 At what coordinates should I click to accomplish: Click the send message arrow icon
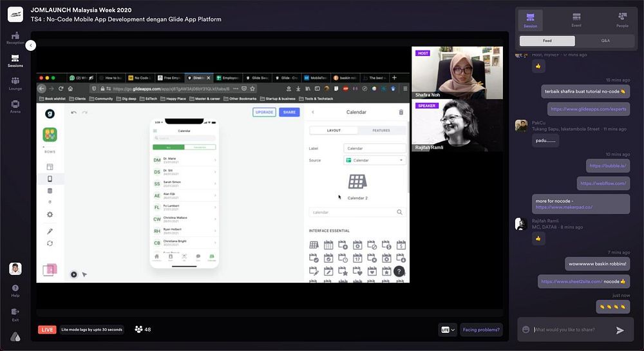(620, 330)
